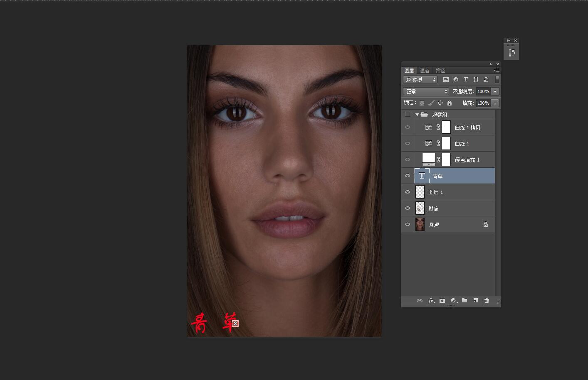Viewport: 588px width, 380px height.
Task: Select the 曲线 1 拷贝 layer mask thumbnail
Action: point(446,127)
